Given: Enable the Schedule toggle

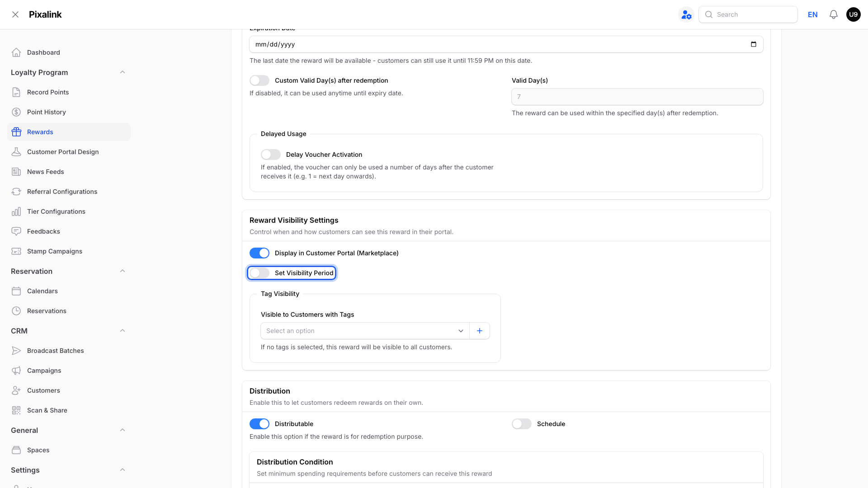Looking at the screenshot, I should pos(522,424).
